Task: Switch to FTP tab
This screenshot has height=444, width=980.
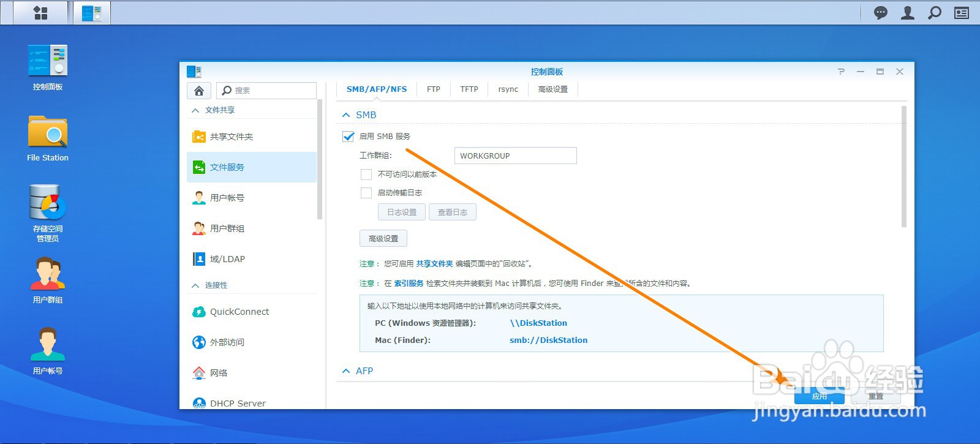Action: pos(434,89)
